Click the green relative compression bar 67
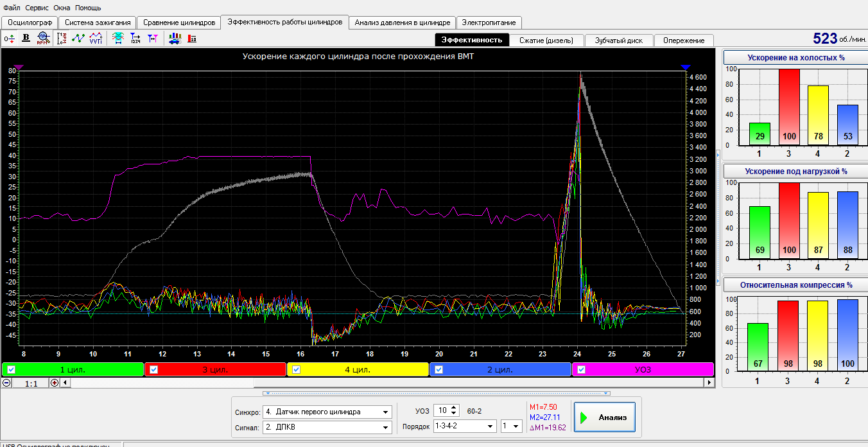 tap(758, 347)
